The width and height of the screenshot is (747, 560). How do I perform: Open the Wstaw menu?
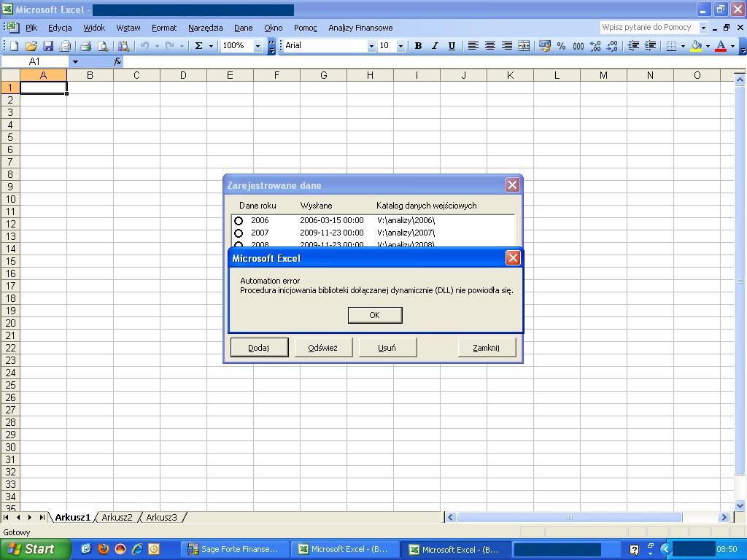[x=128, y=28]
